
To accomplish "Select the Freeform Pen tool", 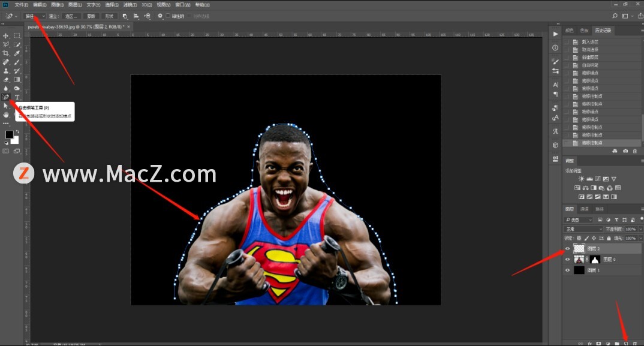I will (5, 97).
